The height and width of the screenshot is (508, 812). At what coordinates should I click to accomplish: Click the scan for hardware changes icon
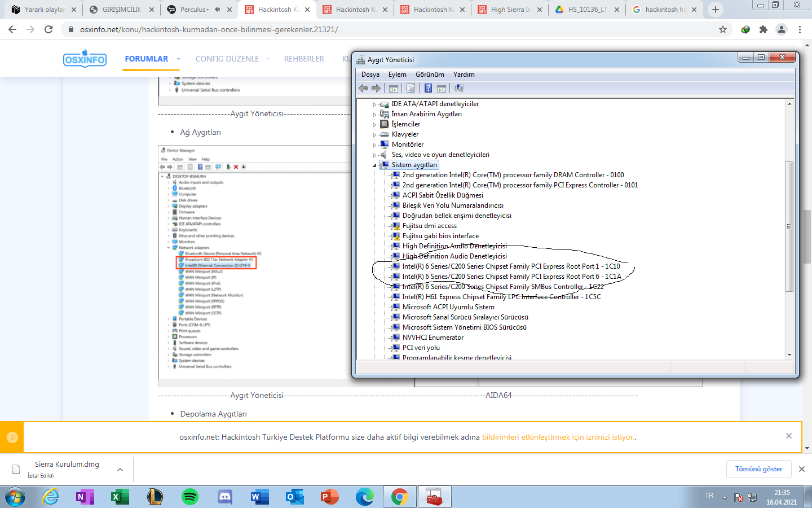pyautogui.click(x=459, y=88)
